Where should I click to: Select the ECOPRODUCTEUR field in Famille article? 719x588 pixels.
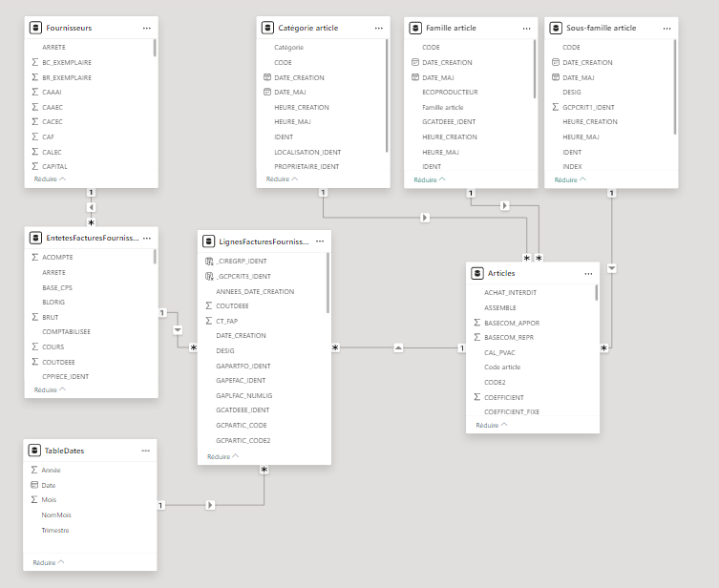[450, 93]
